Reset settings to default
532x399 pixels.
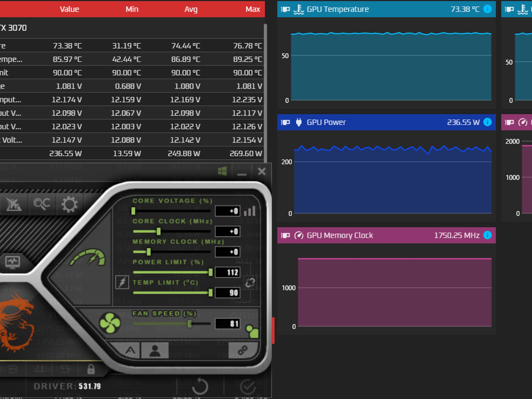coord(200,387)
